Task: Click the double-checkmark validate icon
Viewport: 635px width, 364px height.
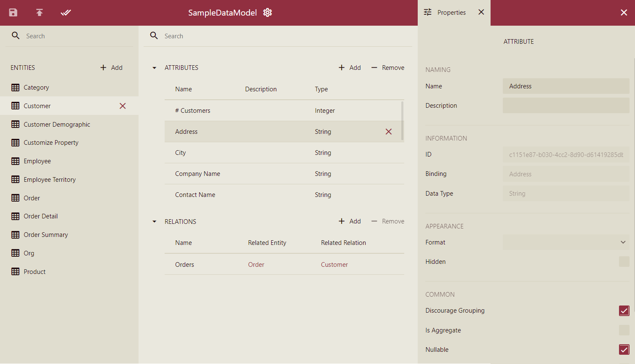Action: (66, 13)
